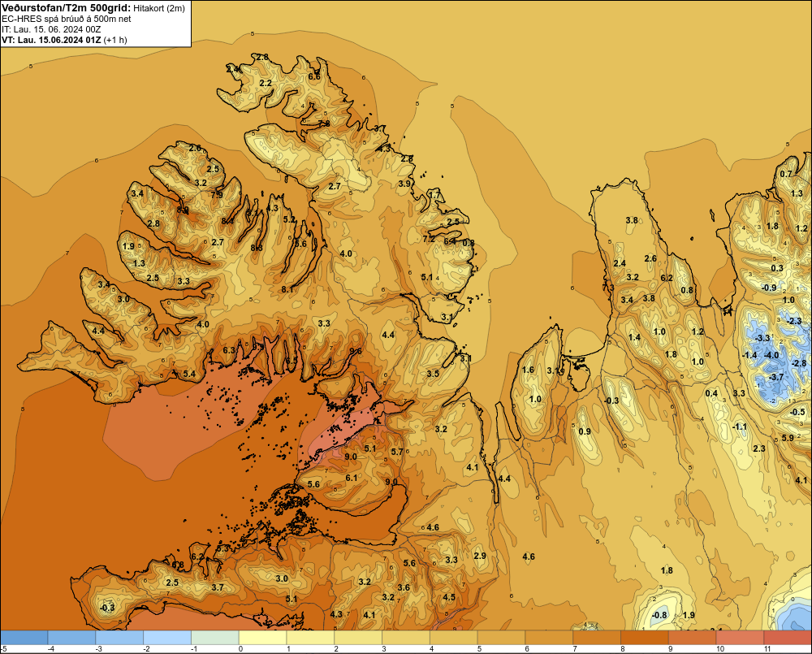This screenshot has width=812, height=654.
Task: Click the '0.7' temperature value
Action: 786,174
